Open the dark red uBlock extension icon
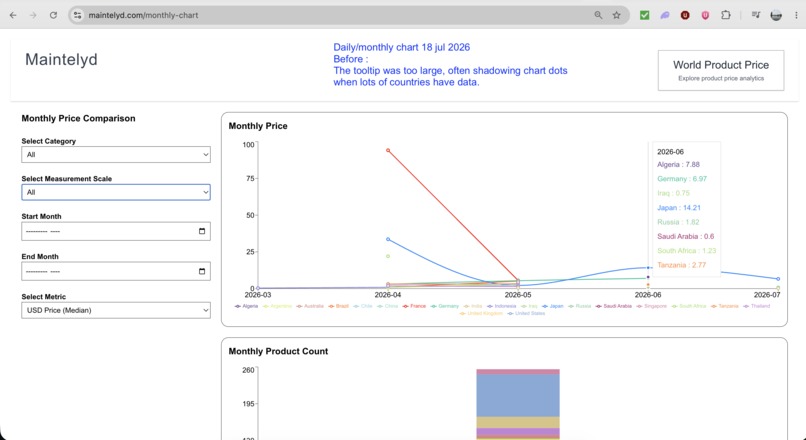The width and height of the screenshot is (806, 440). pos(685,15)
